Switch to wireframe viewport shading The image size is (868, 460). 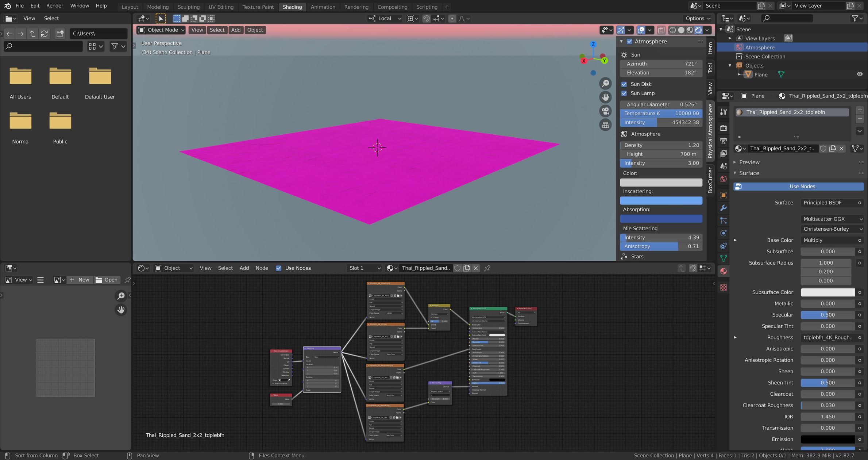click(x=672, y=30)
